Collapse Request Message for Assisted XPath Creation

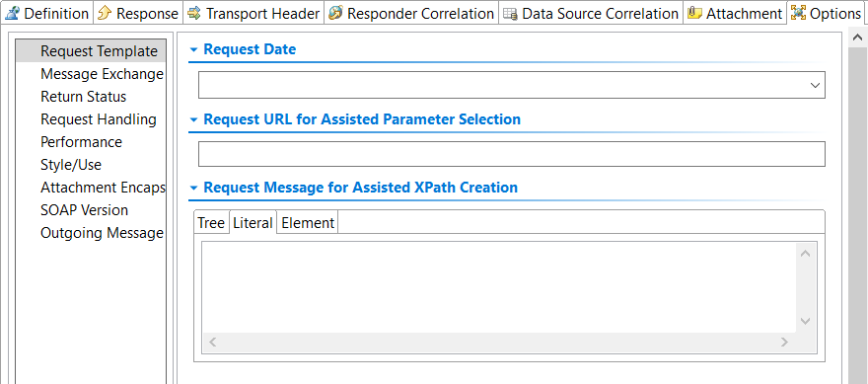pos(193,188)
